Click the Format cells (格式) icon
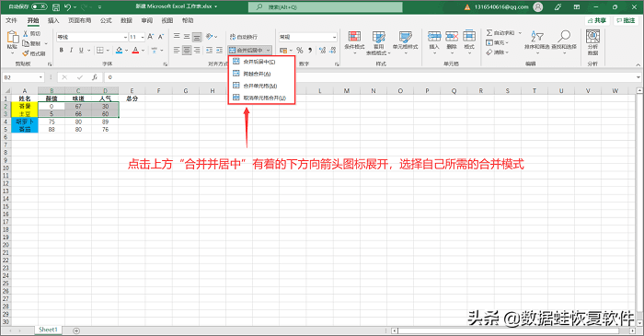 pos(469,36)
